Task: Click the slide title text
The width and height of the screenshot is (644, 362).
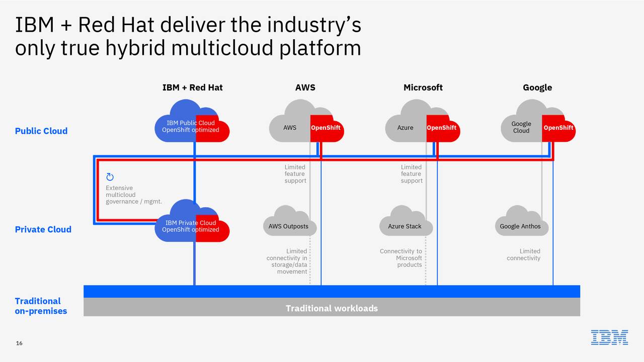Action: [188, 36]
